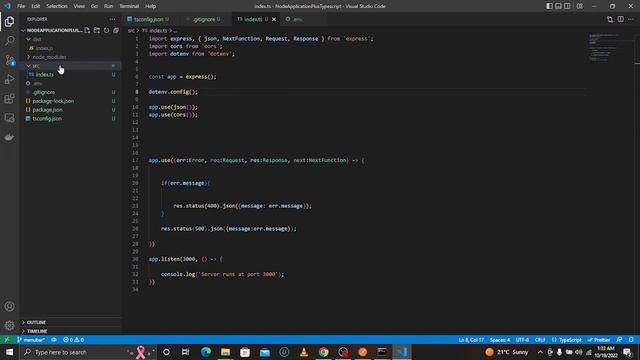
Task: Open the View menu
Action: pos(79,6)
